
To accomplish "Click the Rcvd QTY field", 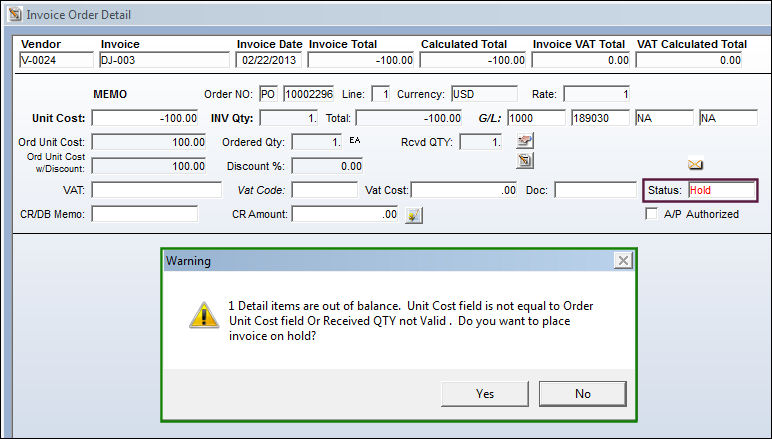I will click(481, 142).
